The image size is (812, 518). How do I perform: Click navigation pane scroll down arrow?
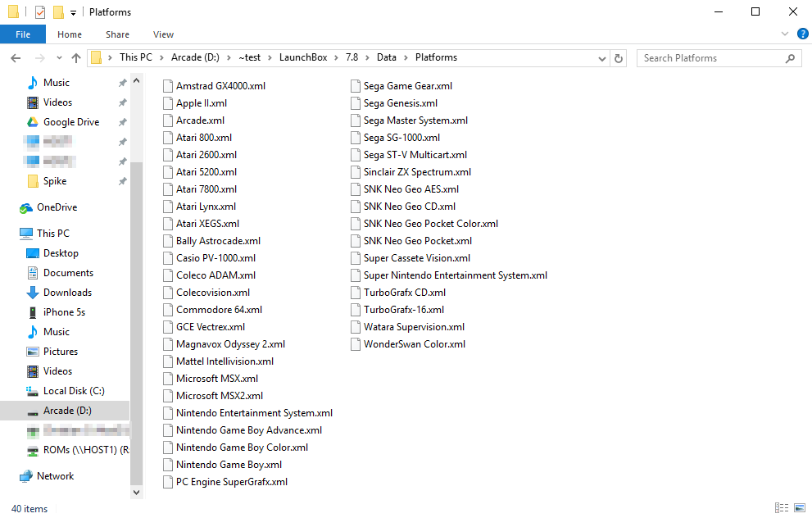[136, 492]
